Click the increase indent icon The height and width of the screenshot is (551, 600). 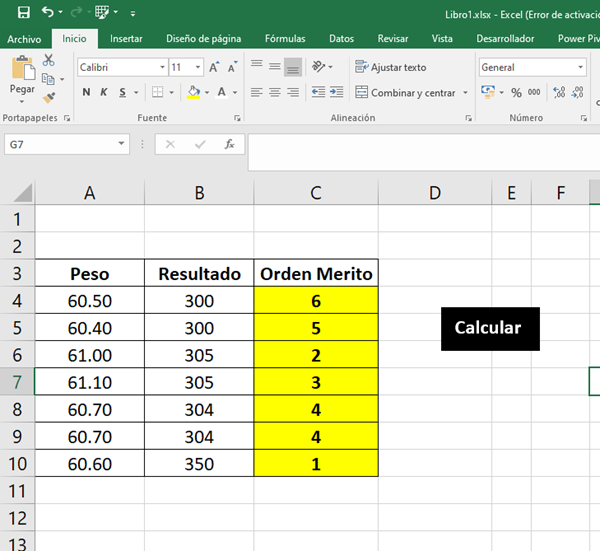point(336,92)
